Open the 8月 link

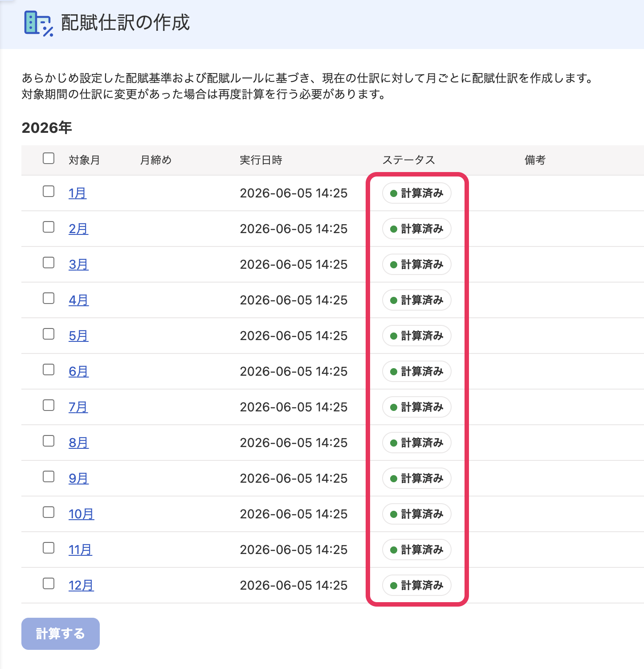point(78,443)
